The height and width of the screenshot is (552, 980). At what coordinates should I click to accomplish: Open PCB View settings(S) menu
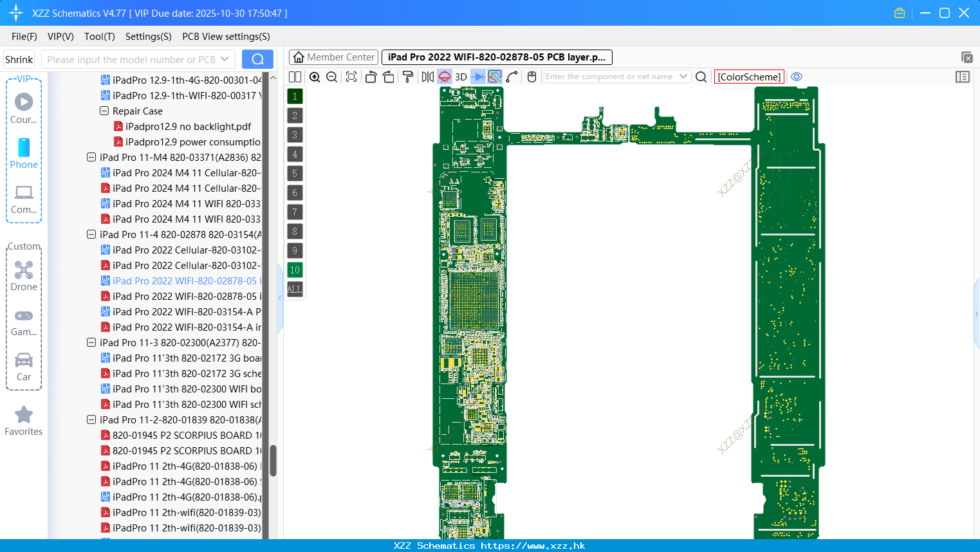(226, 37)
